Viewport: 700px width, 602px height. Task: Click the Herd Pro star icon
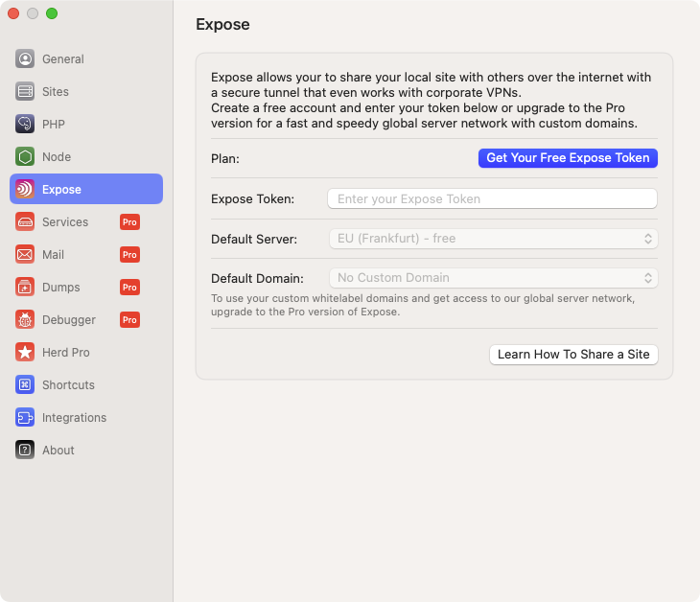coord(25,352)
